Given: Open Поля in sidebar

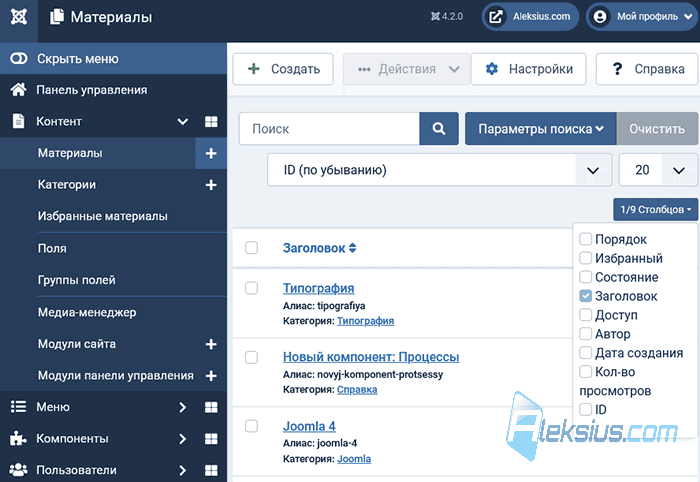Looking at the screenshot, I should tap(52, 249).
